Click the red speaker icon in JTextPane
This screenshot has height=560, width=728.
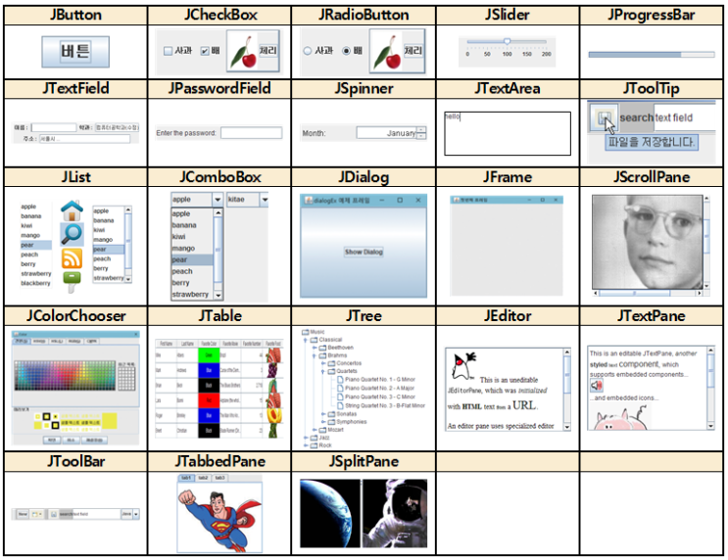click(x=597, y=385)
